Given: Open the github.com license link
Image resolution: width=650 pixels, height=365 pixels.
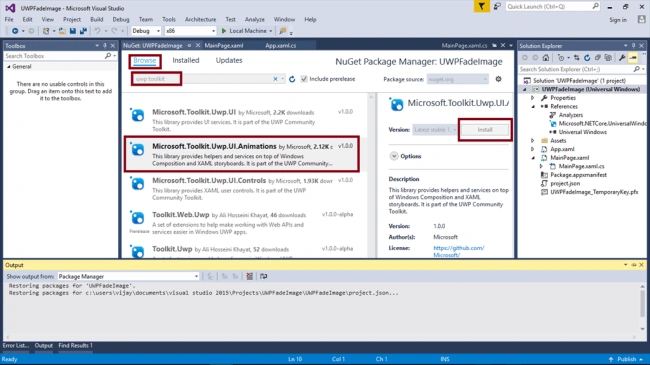Looking at the screenshot, I should [458, 251].
